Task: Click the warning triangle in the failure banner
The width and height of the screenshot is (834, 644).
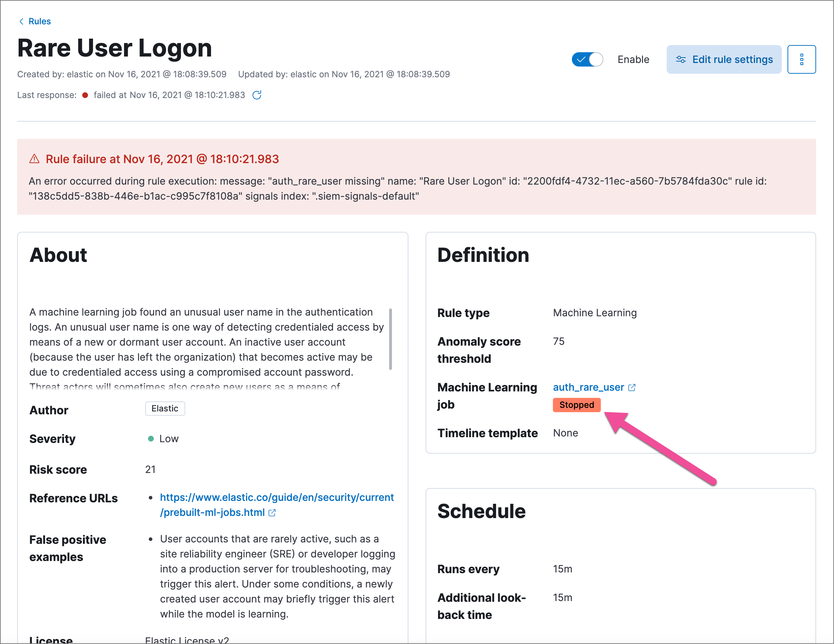Action: point(35,159)
